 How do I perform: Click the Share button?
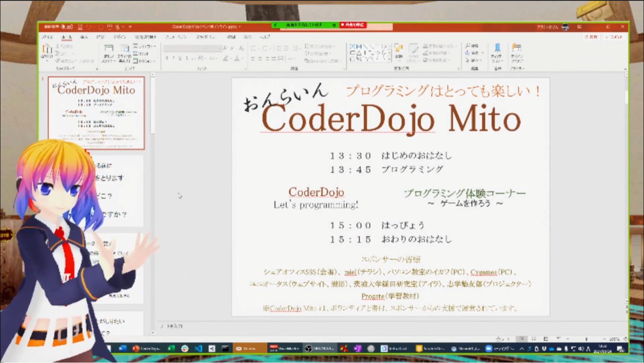pos(591,37)
